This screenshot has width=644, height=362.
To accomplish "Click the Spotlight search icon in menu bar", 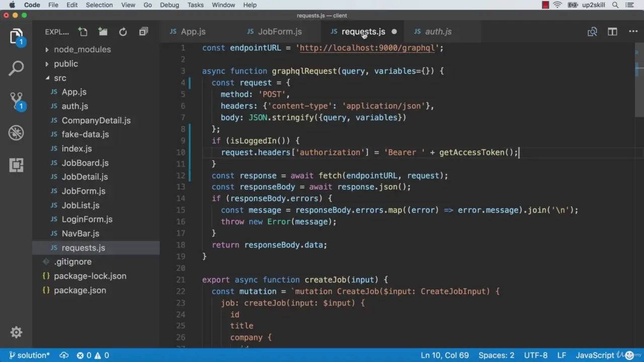I will (615, 5).
